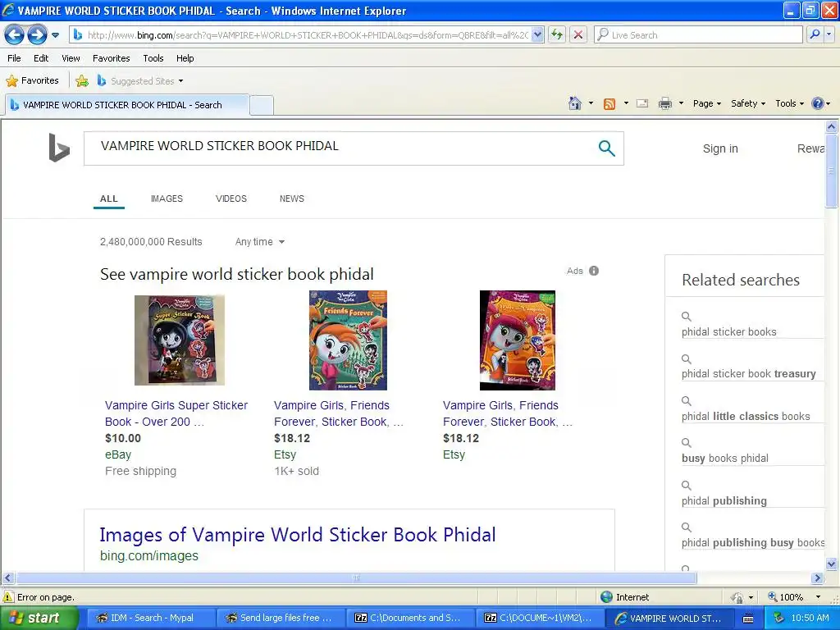The width and height of the screenshot is (840, 630).
Task: Open a new blank tab
Action: tap(262, 105)
